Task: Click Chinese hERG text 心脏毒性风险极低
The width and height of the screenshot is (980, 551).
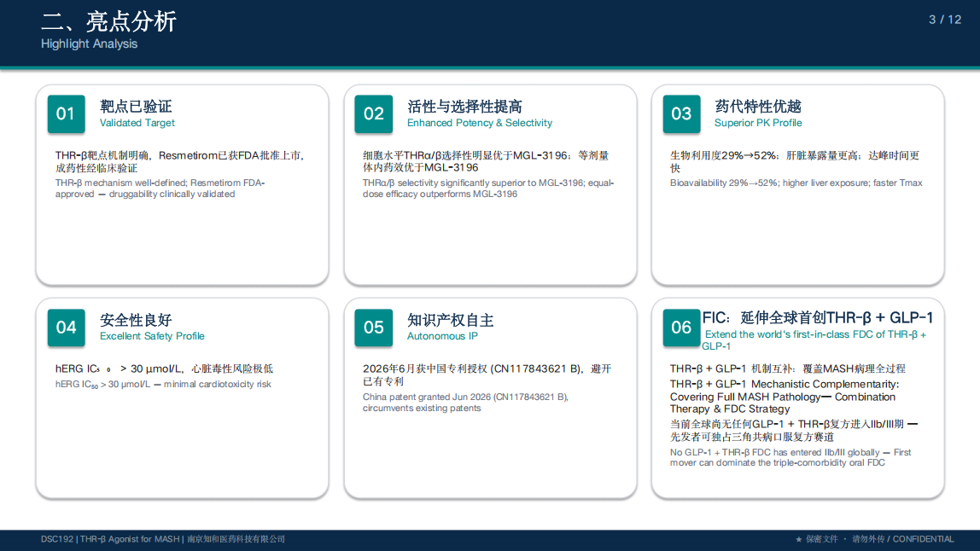Action: (x=164, y=369)
